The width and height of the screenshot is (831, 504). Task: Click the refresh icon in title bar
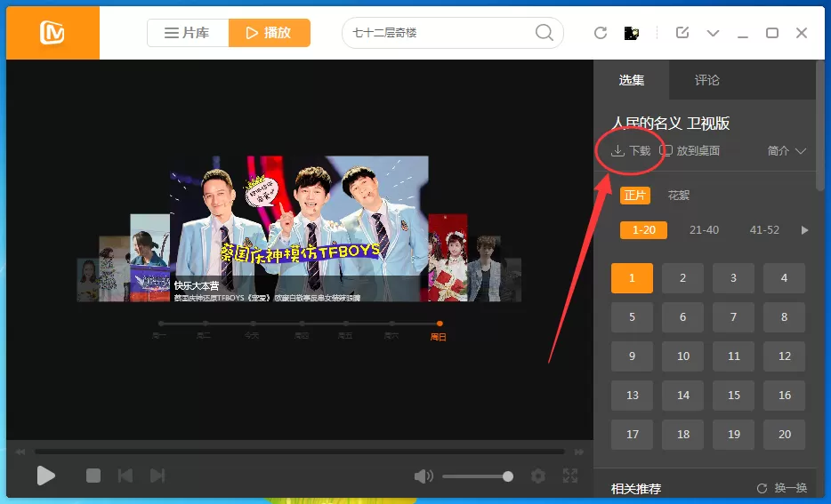pos(601,33)
